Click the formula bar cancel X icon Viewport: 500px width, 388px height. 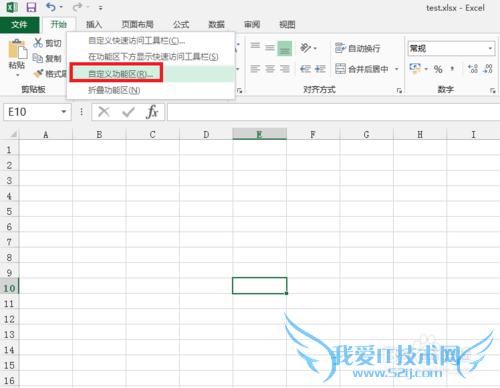click(104, 112)
